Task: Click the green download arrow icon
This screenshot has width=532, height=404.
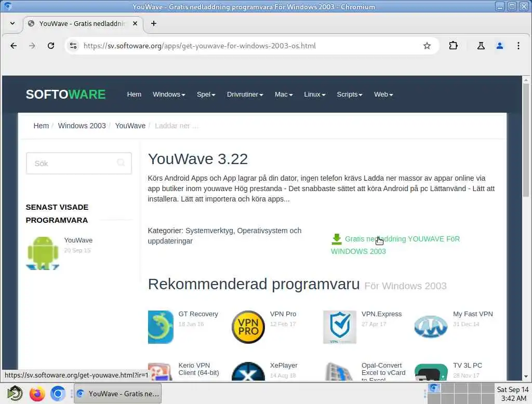Action: click(x=337, y=239)
